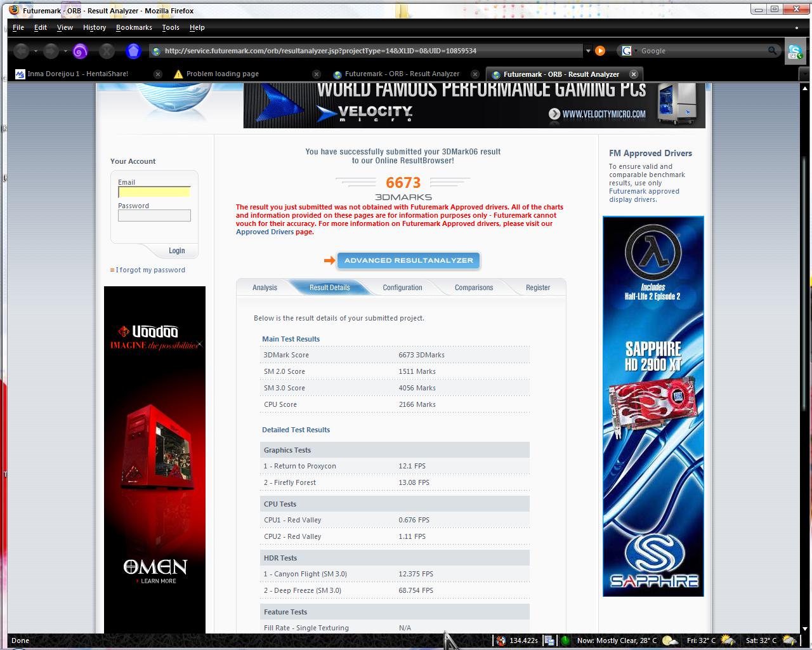
Task: Open the File menu
Action: 18,27
